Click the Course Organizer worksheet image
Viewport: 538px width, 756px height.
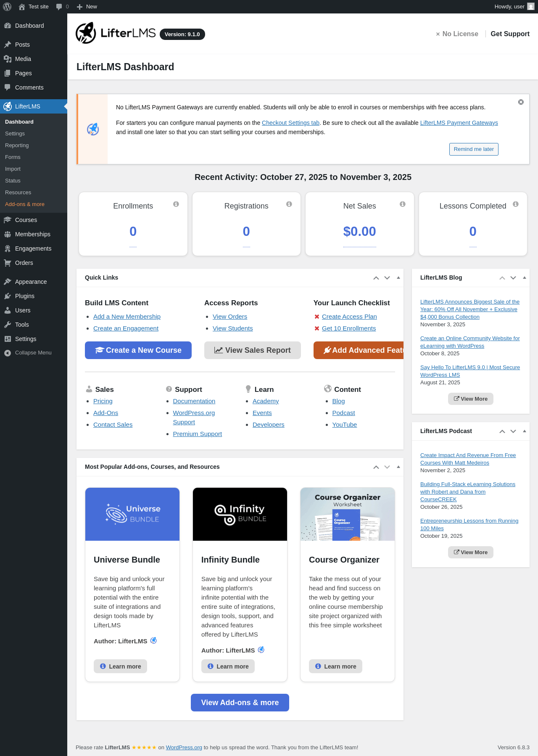(x=348, y=514)
